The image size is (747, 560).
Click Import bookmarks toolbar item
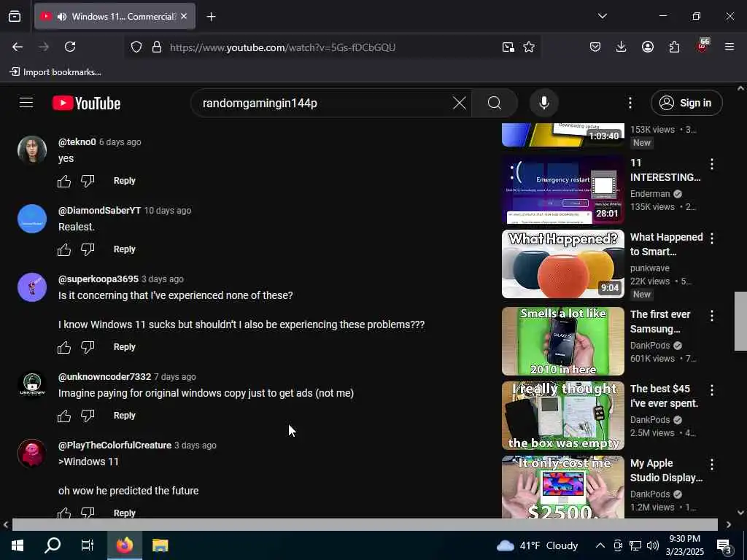coord(55,72)
